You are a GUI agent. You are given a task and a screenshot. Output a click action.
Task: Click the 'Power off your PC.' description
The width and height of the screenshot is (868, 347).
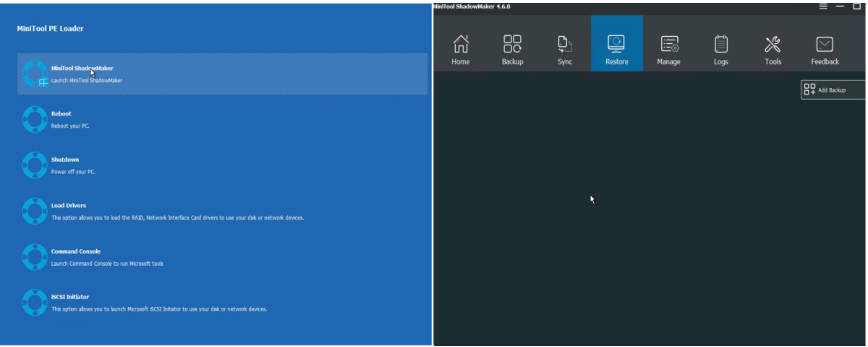pyautogui.click(x=73, y=172)
